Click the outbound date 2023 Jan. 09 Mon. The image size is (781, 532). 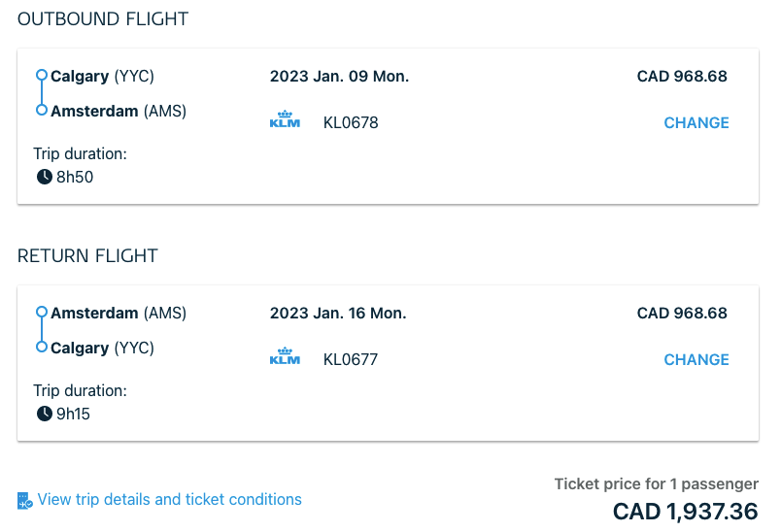[339, 76]
